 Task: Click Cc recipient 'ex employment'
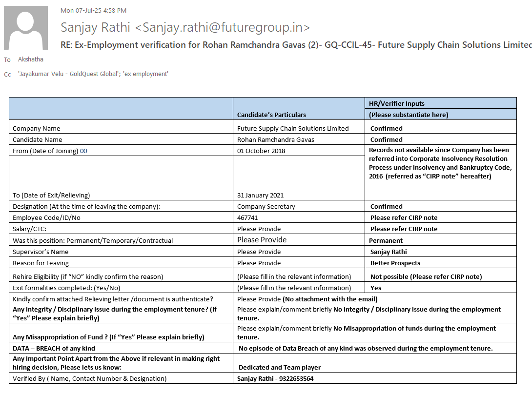point(145,74)
